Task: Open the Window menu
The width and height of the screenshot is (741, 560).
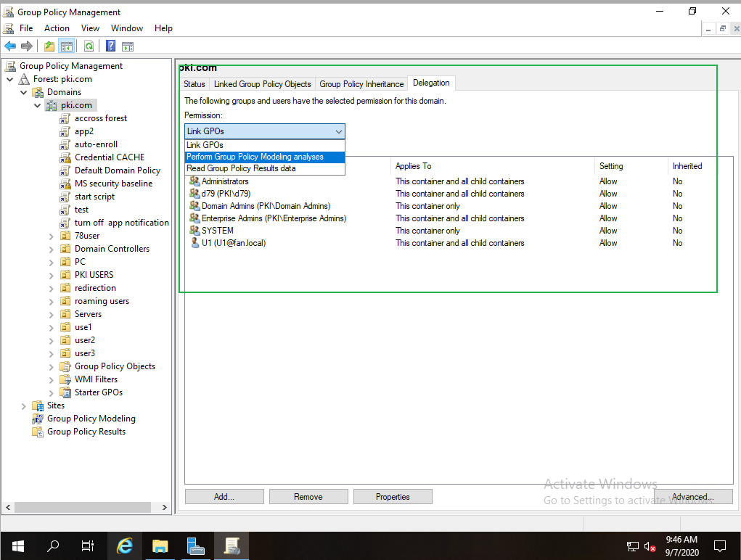Action: [127, 28]
